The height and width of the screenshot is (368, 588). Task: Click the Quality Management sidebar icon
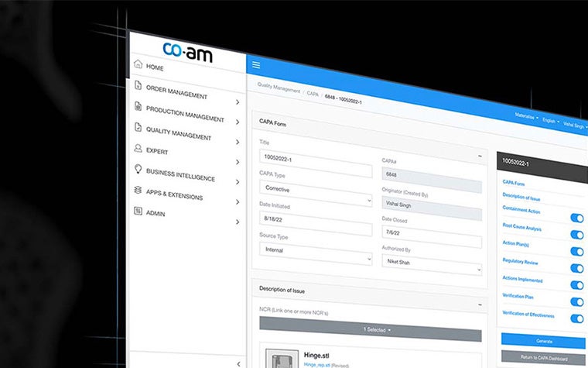tap(138, 127)
